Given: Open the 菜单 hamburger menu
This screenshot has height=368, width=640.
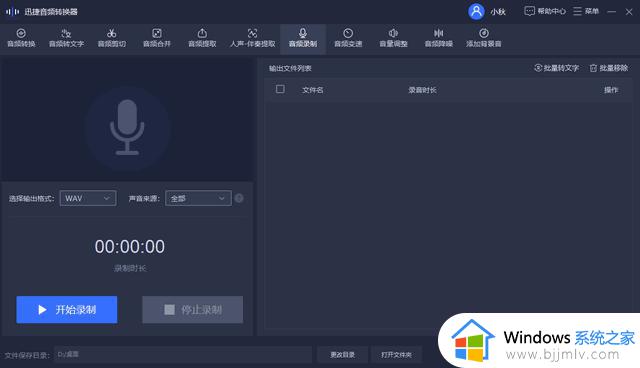Looking at the screenshot, I should point(586,11).
